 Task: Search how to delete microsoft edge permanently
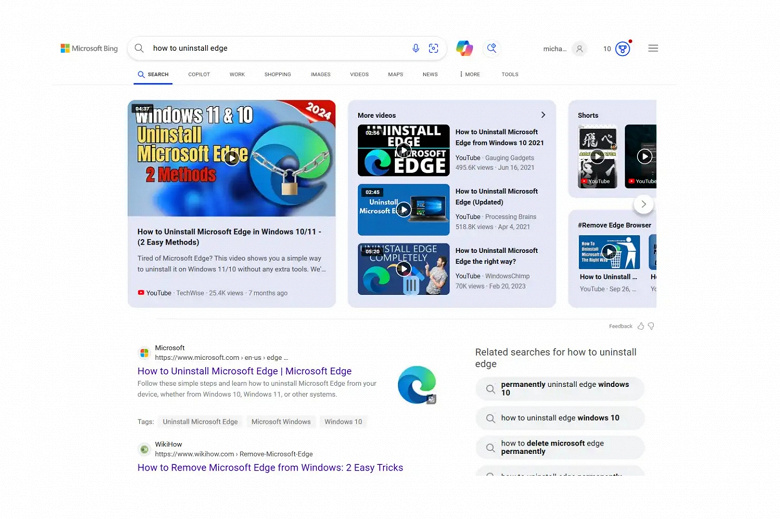(x=560, y=447)
